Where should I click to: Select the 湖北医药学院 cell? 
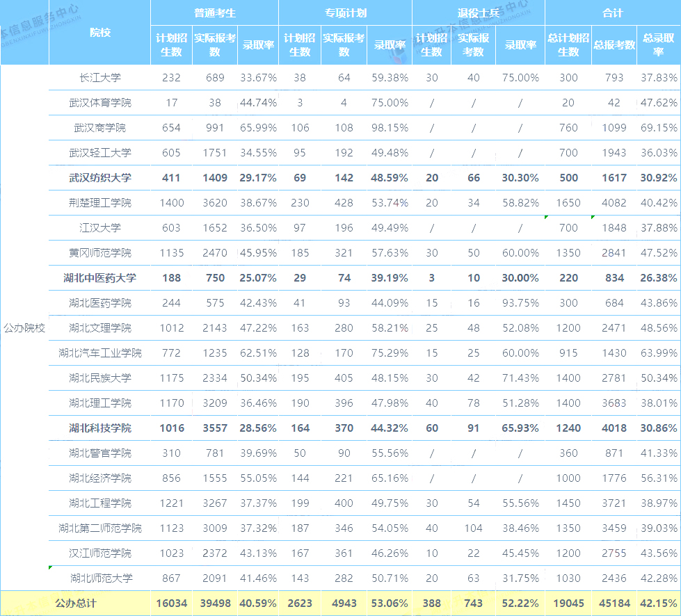point(100,303)
